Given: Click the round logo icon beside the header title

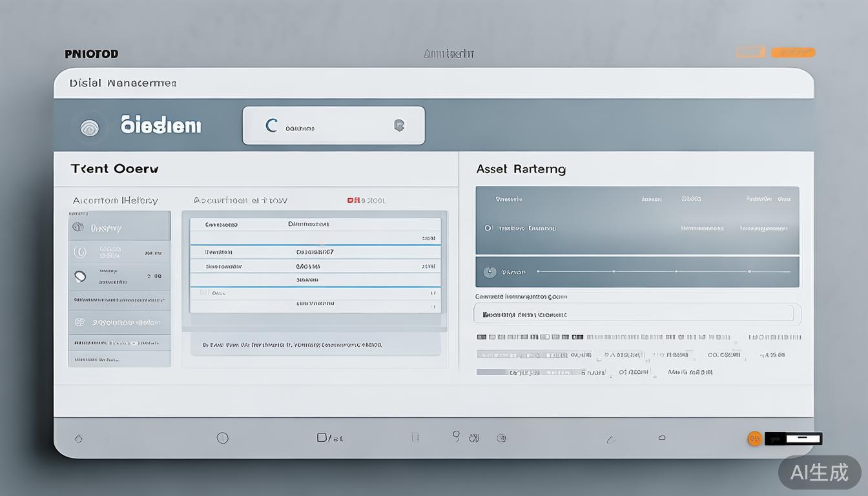Looking at the screenshot, I should tap(89, 128).
